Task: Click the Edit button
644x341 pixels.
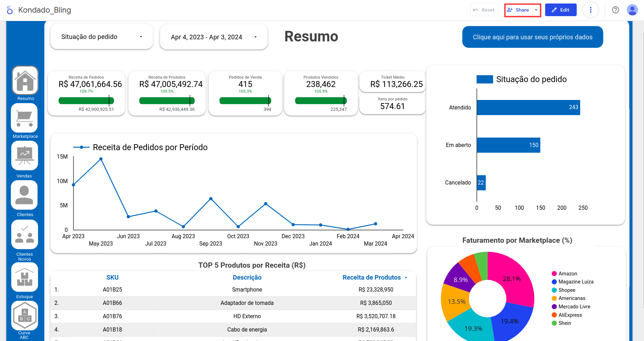Action: click(x=561, y=10)
